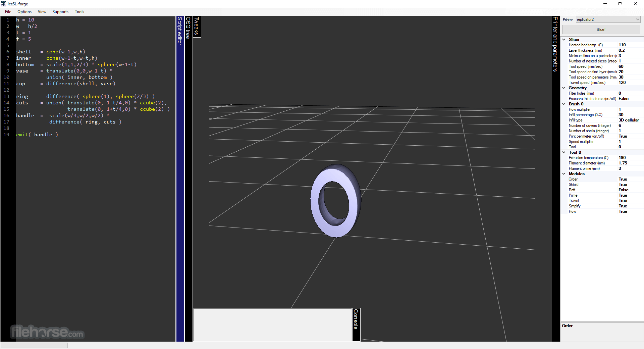Click code line 'cup = difference(shell, vase)'
The width and height of the screenshot is (644, 349).
[x=66, y=84]
